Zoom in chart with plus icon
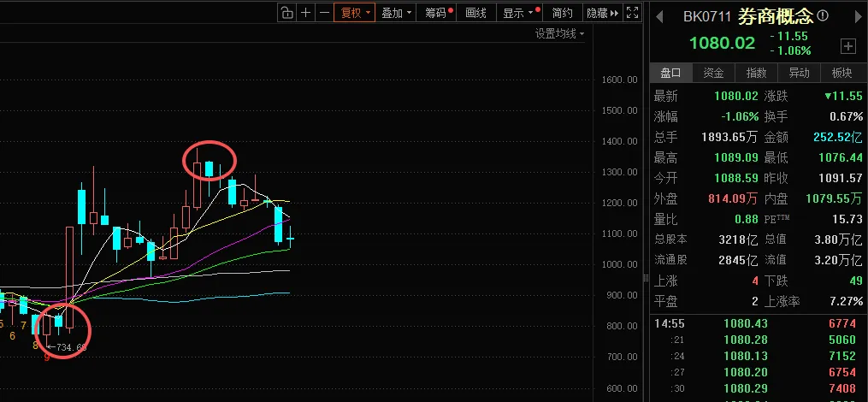 (x=305, y=13)
